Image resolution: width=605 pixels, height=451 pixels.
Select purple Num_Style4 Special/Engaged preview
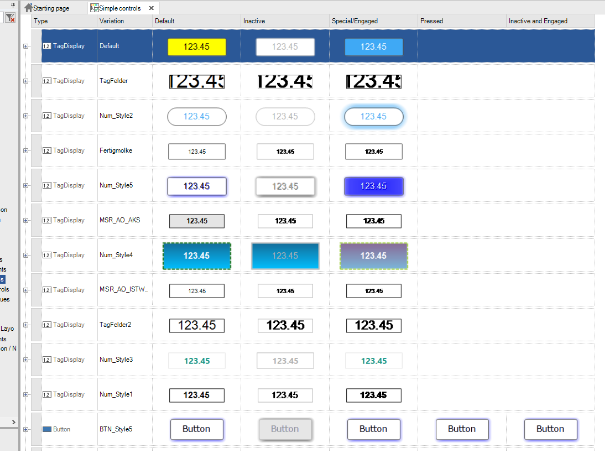tap(373, 256)
